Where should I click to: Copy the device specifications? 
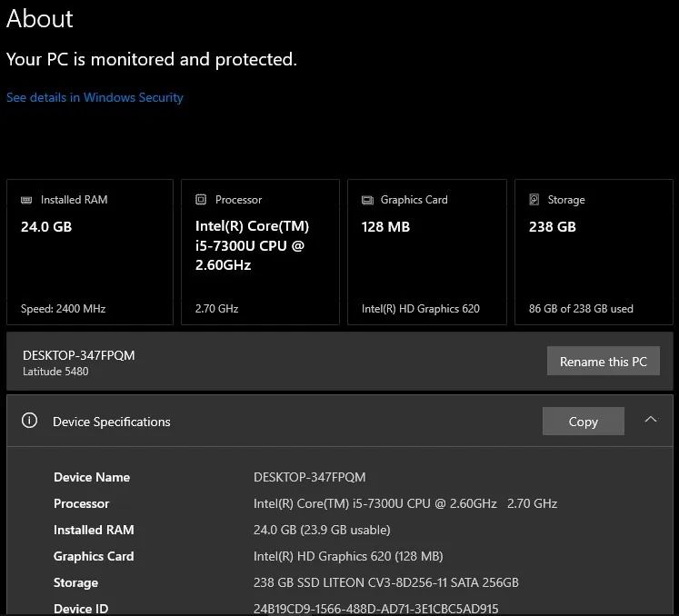(x=583, y=422)
